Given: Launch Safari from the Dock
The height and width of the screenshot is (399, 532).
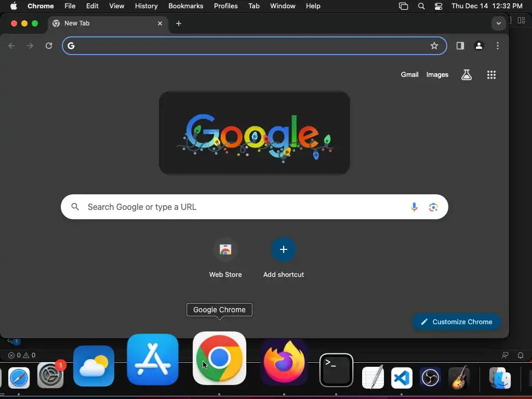Looking at the screenshot, I should (x=19, y=378).
